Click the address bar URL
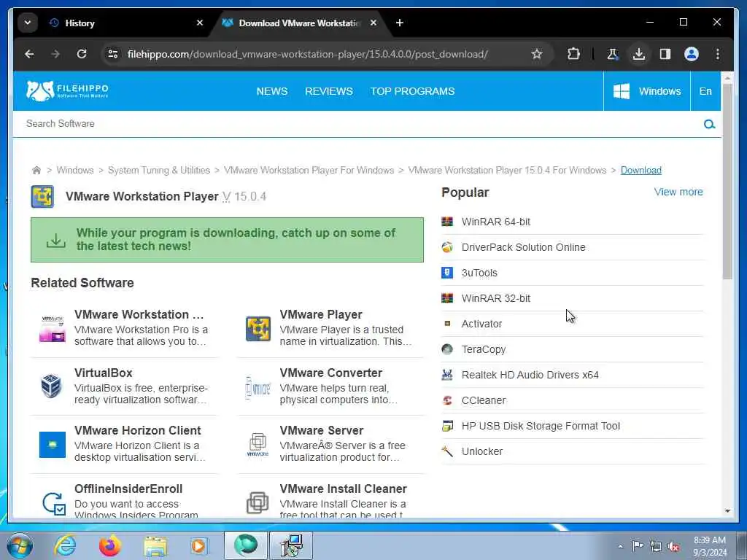This screenshot has height=560, width=747. pos(307,54)
